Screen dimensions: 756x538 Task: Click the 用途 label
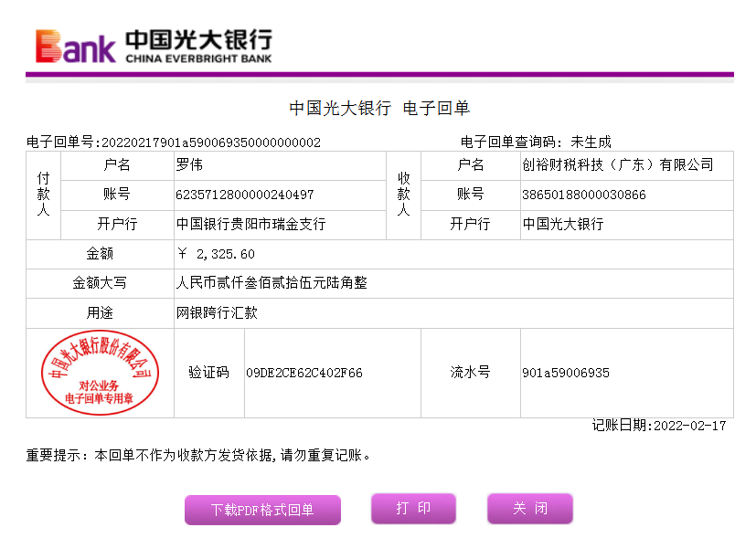pos(100,313)
